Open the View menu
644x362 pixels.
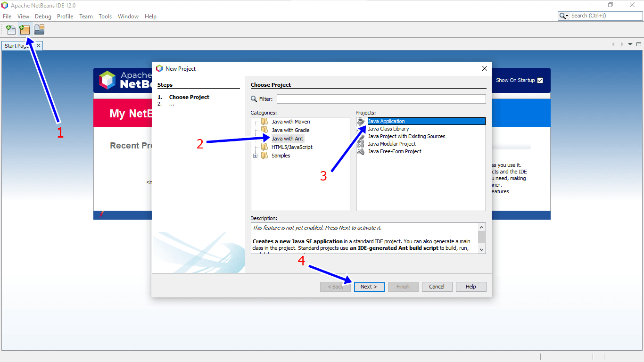[x=23, y=16]
